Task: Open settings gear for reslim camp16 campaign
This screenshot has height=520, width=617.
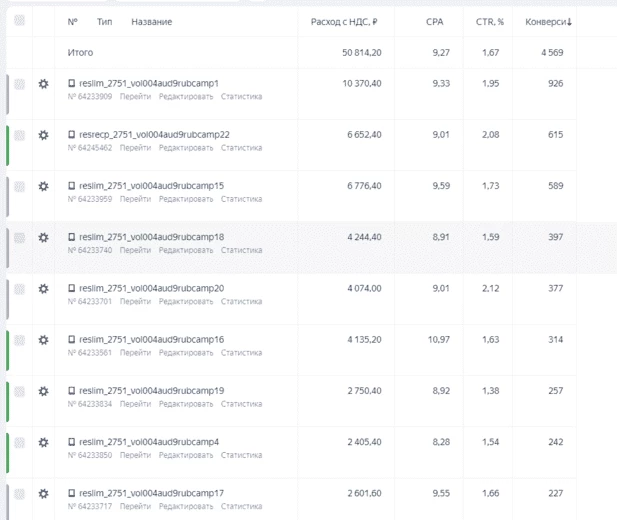Action: [43, 340]
